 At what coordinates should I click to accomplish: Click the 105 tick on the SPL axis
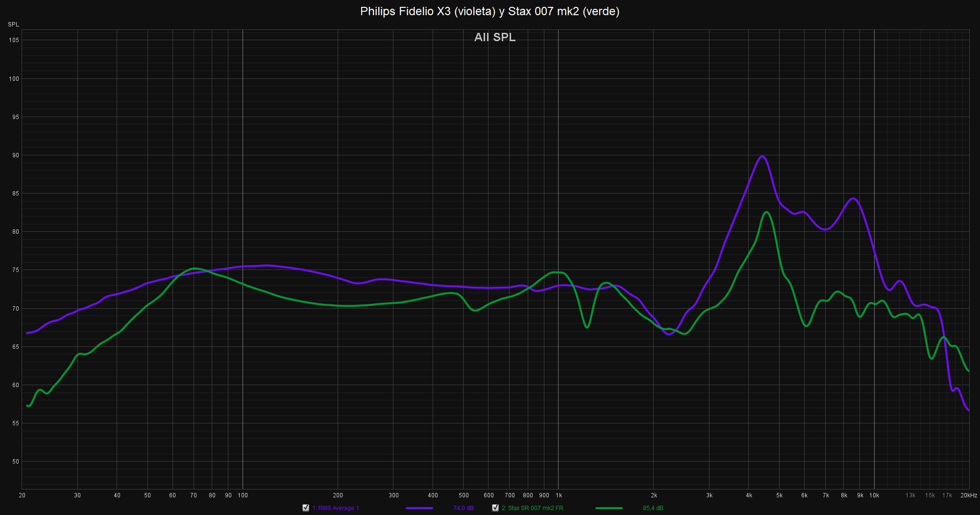click(14, 40)
